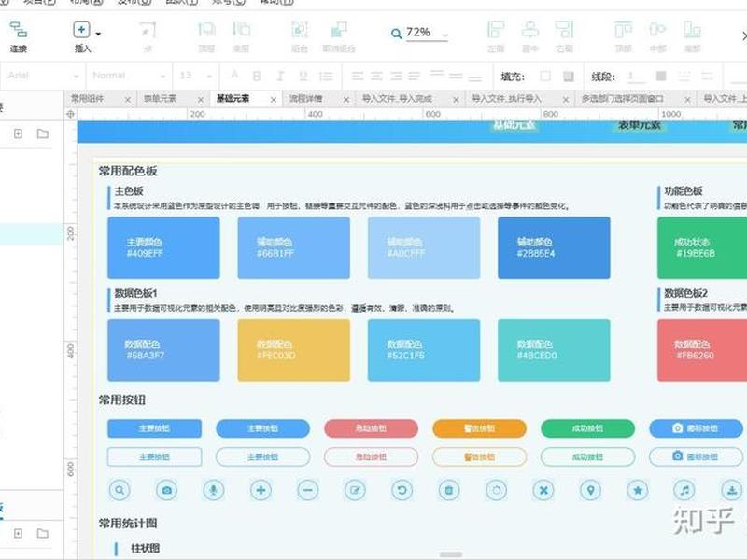Click the minus circle icon on canvas
This screenshot has width=747, height=560.
tap(308, 489)
